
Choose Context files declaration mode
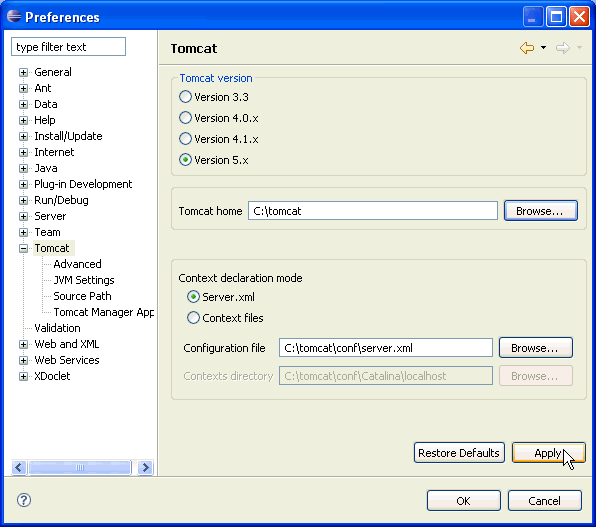(193, 317)
